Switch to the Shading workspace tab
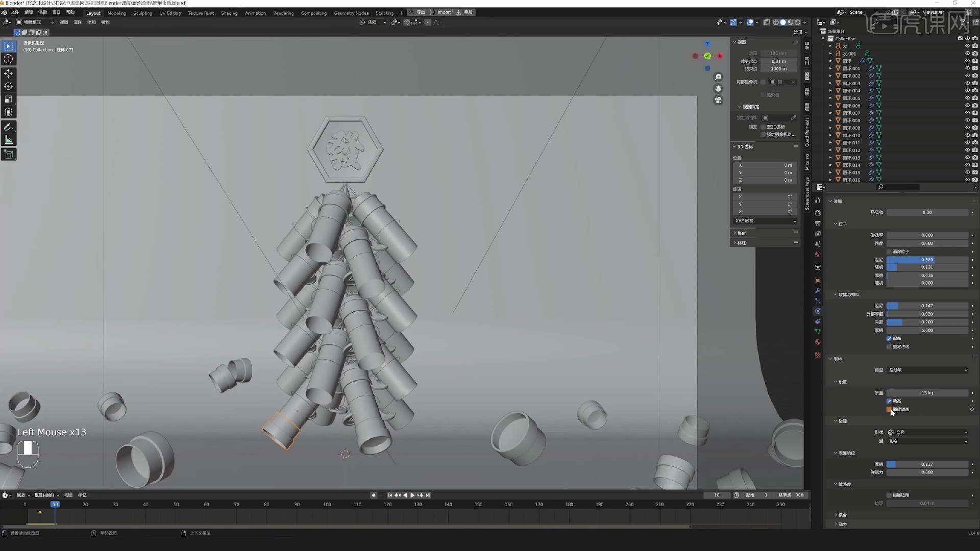Screen dimensions: 980x551 click(229, 13)
